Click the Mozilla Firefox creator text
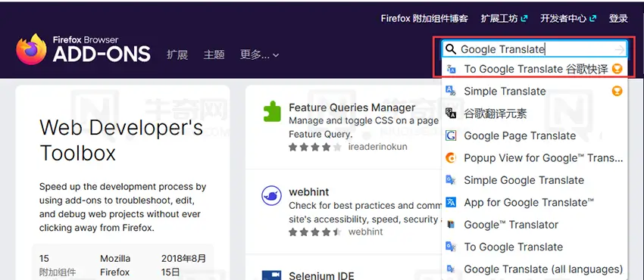644x280 pixels. coord(115,265)
